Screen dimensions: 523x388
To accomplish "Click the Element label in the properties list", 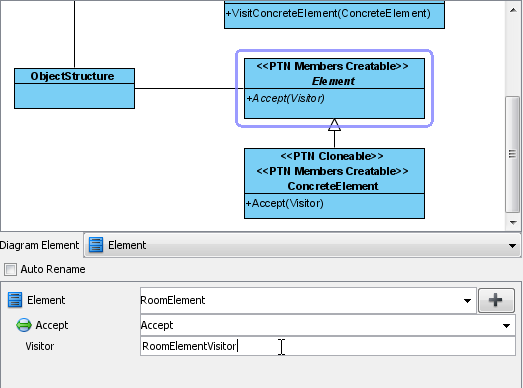I will pyautogui.click(x=46, y=300).
